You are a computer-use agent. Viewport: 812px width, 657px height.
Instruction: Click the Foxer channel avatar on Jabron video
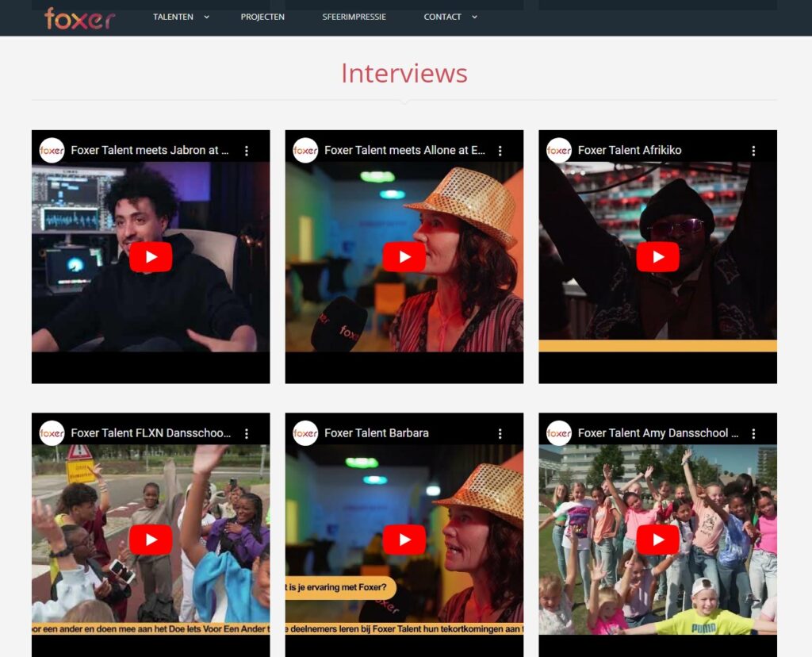52,151
